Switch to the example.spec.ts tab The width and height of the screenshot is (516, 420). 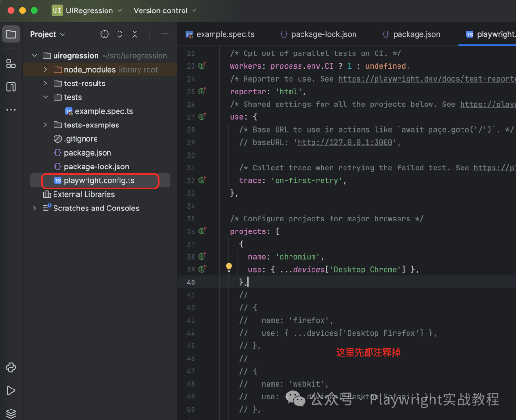coord(225,34)
